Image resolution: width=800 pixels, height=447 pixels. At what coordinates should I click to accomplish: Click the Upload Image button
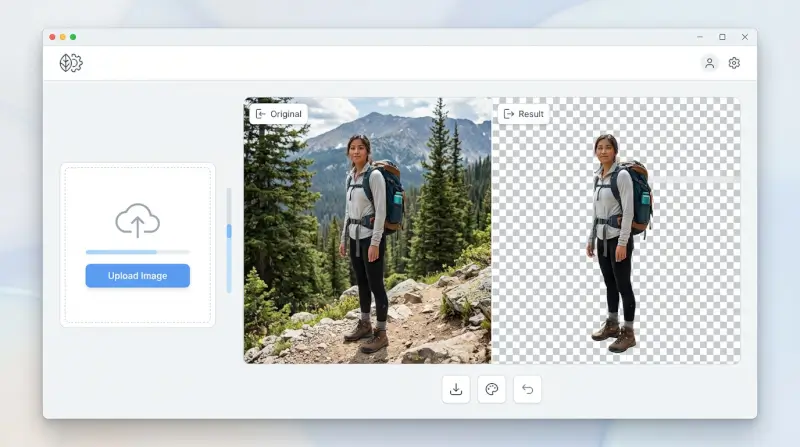coord(138,276)
